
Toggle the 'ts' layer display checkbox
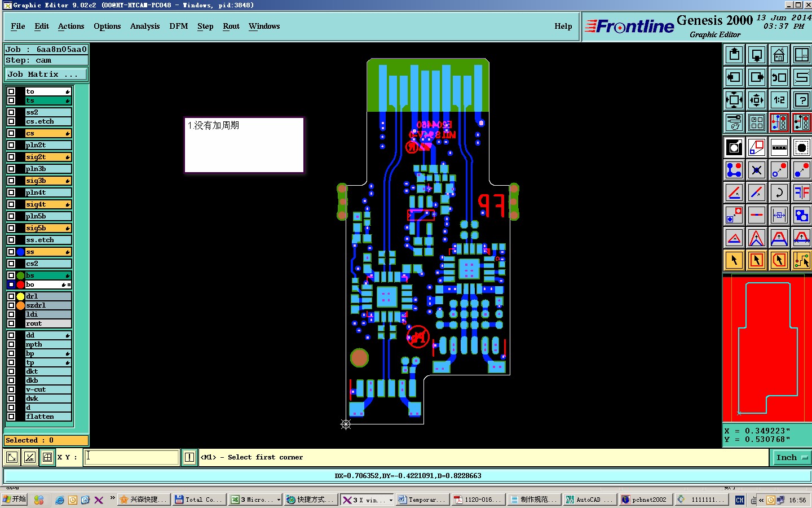[x=11, y=100]
